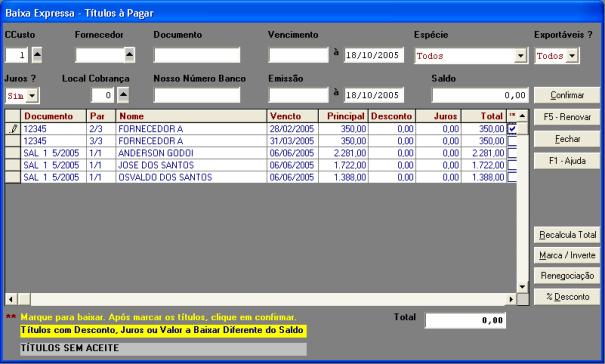Click the Nosso Número Banco input field
Viewport: 605px width, 364px height.
[197, 95]
